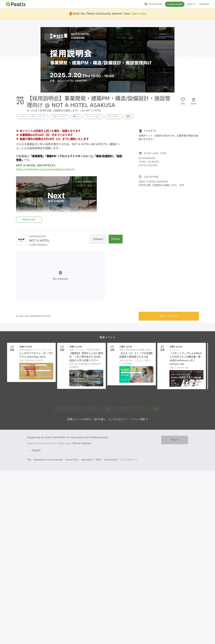Open the Register link
Viewport: 215px width, 644px height.
point(204,4)
